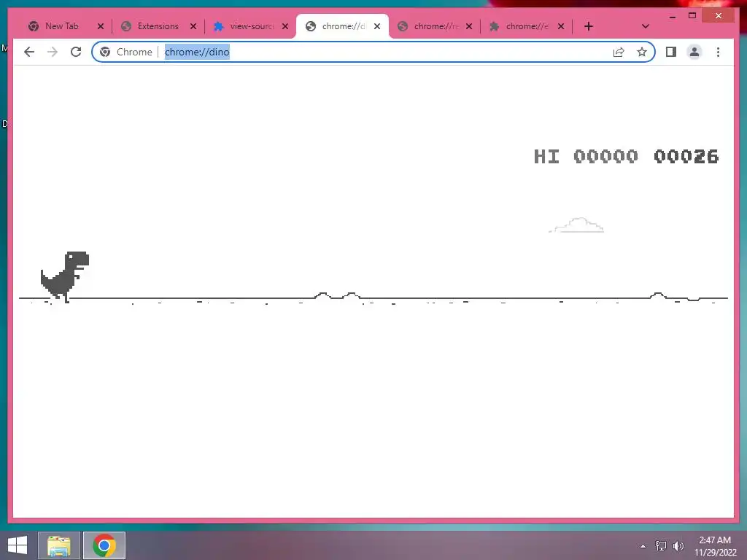Open Chrome's three-dot menu

(718, 52)
